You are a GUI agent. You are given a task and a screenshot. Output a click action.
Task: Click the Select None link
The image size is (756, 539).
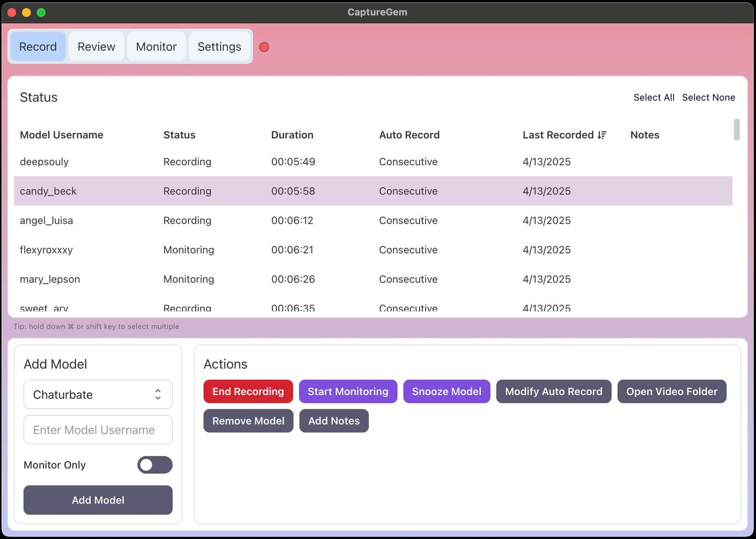709,97
